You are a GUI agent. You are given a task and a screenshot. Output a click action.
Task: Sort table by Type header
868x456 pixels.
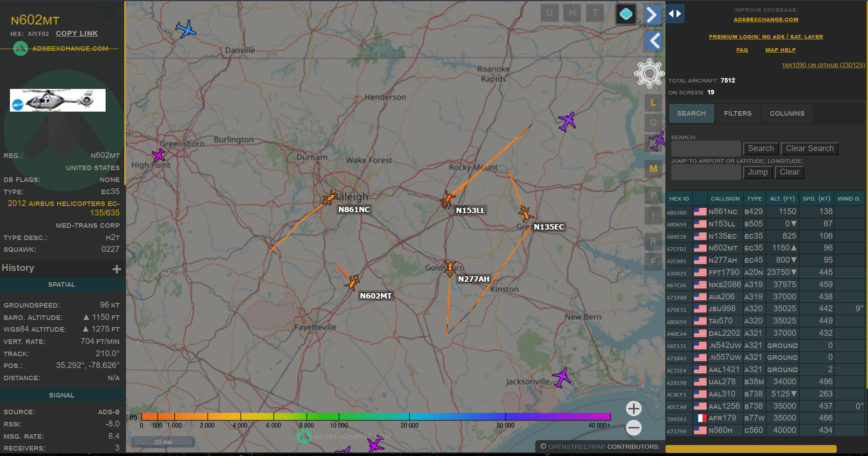(754, 199)
